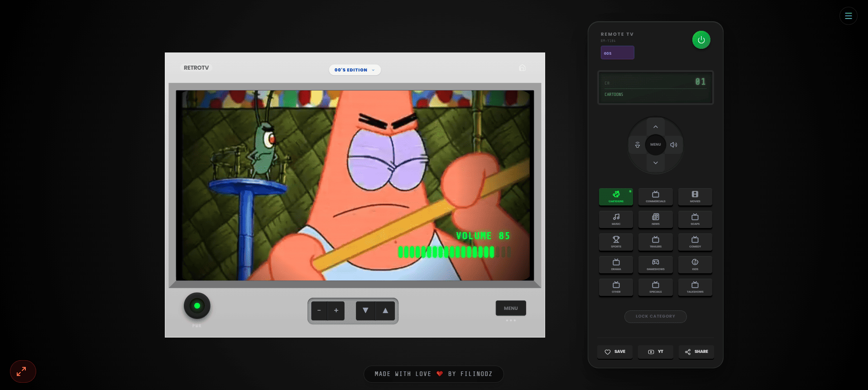
Task: Turn off TV using round PWR knob
Action: tap(197, 306)
